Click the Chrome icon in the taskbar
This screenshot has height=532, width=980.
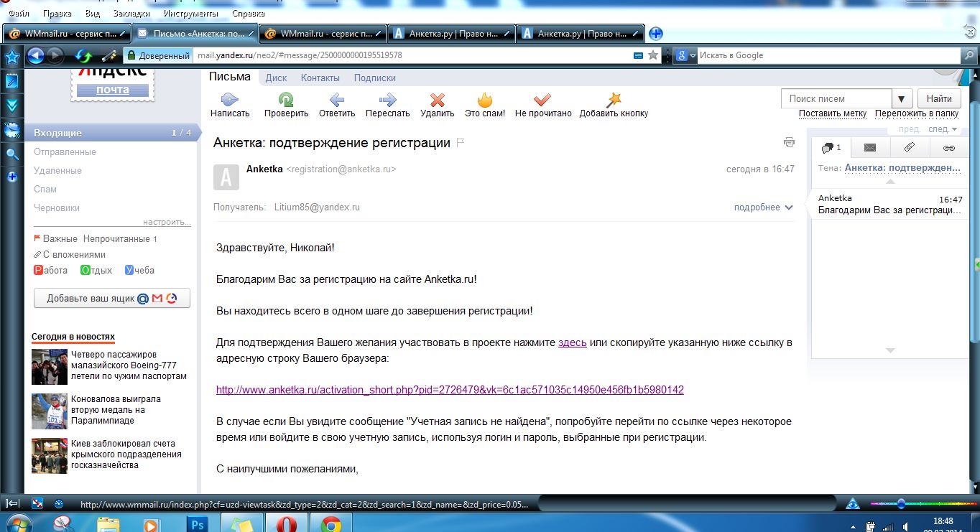tap(330, 524)
